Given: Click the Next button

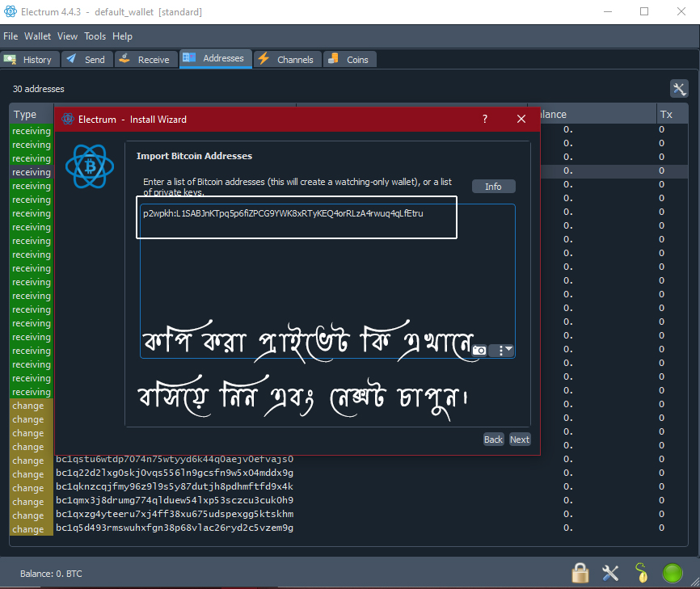Looking at the screenshot, I should [x=520, y=440].
